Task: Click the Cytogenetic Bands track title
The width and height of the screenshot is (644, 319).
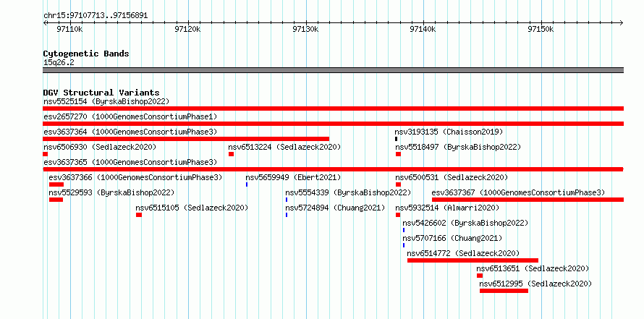Action: (86, 54)
